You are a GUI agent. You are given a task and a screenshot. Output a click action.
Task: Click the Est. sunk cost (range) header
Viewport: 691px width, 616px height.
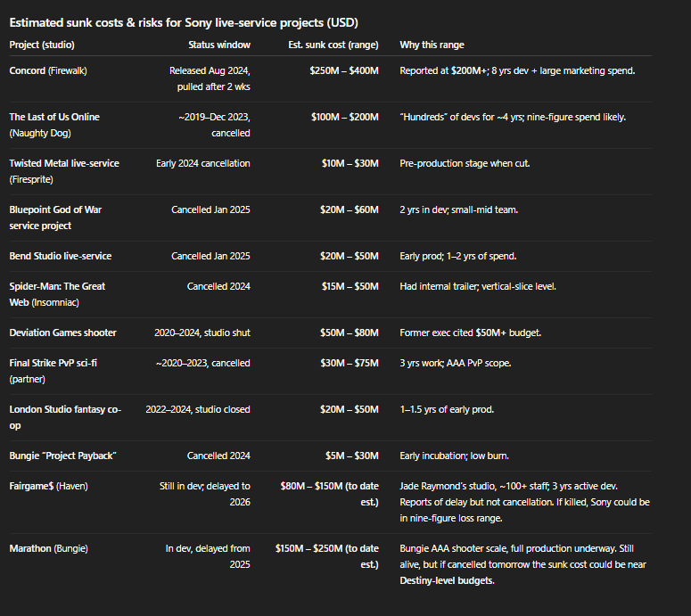click(x=333, y=45)
